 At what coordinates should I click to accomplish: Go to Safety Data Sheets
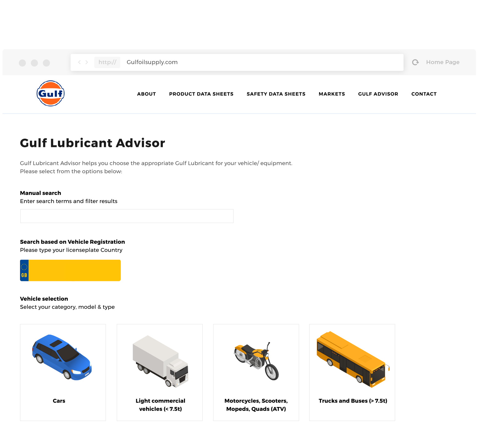point(276,94)
